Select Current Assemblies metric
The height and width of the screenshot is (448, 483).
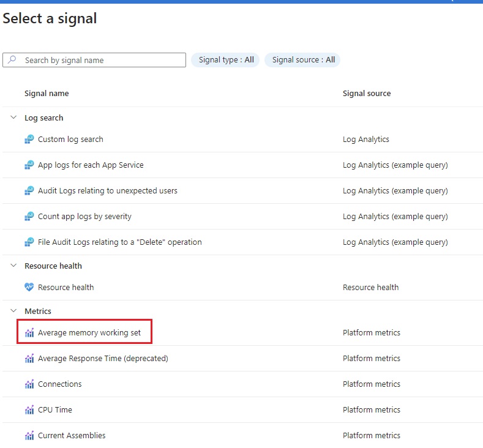(x=72, y=435)
